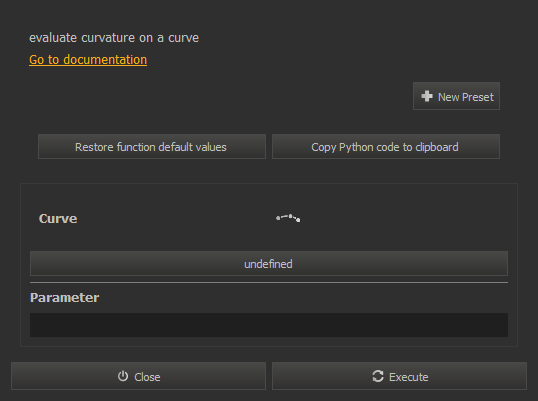This screenshot has width=538, height=401.
Task: Close the curvature evaluation dialog
Action: (138, 376)
